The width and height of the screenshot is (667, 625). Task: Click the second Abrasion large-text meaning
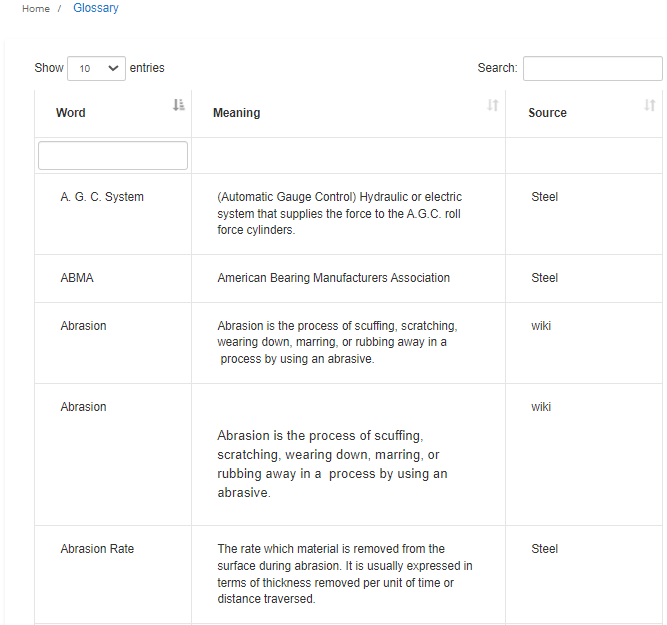(x=332, y=464)
